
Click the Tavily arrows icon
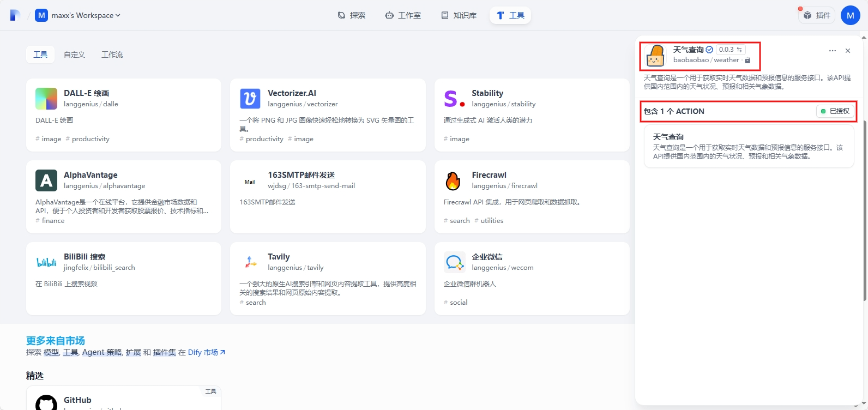(x=250, y=262)
